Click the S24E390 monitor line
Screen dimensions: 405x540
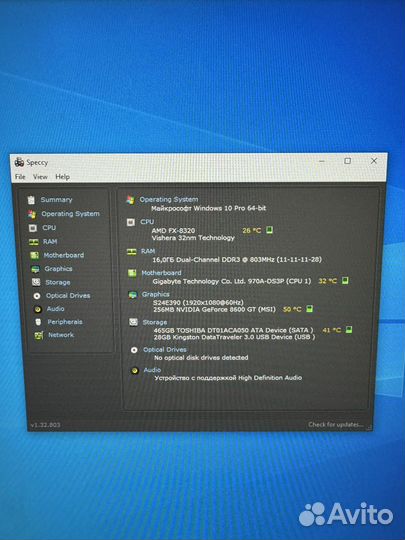pos(198,302)
